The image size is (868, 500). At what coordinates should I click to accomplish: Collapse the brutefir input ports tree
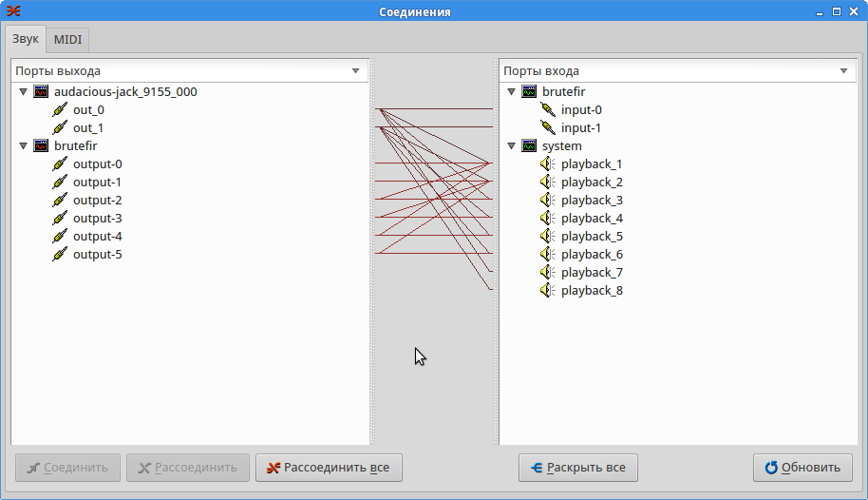point(512,91)
